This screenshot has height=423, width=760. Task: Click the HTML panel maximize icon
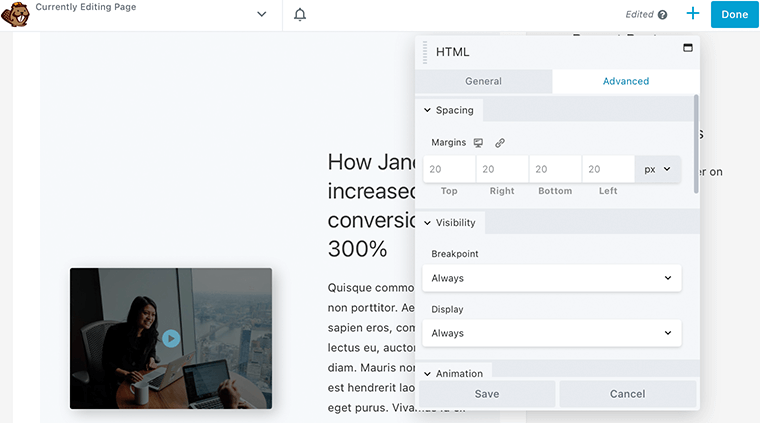pyautogui.click(x=688, y=47)
